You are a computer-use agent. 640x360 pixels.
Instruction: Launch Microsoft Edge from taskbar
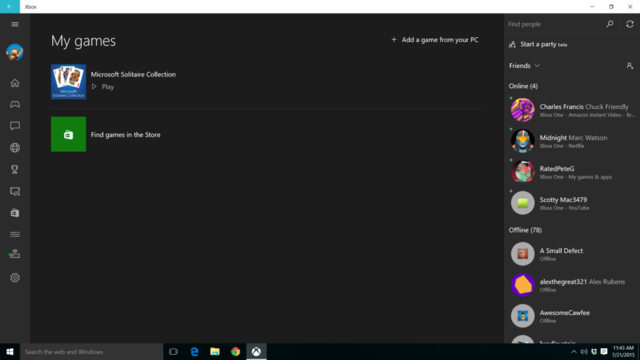point(194,351)
